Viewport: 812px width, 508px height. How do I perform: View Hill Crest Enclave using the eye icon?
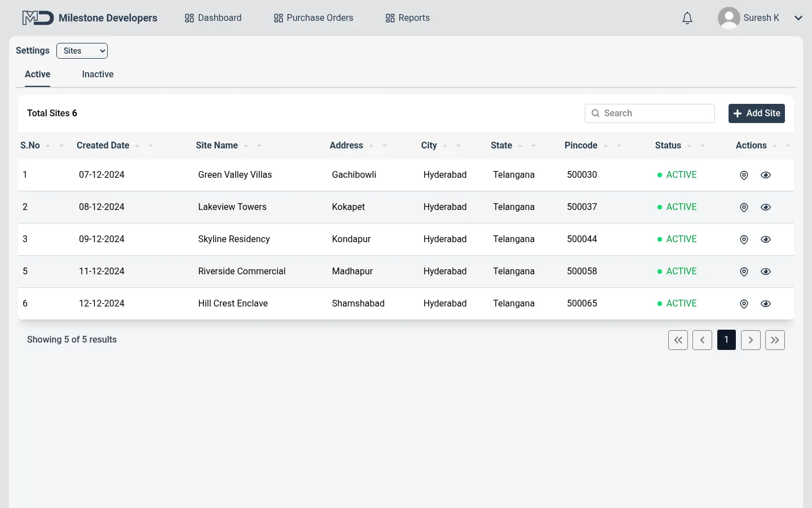(765, 304)
